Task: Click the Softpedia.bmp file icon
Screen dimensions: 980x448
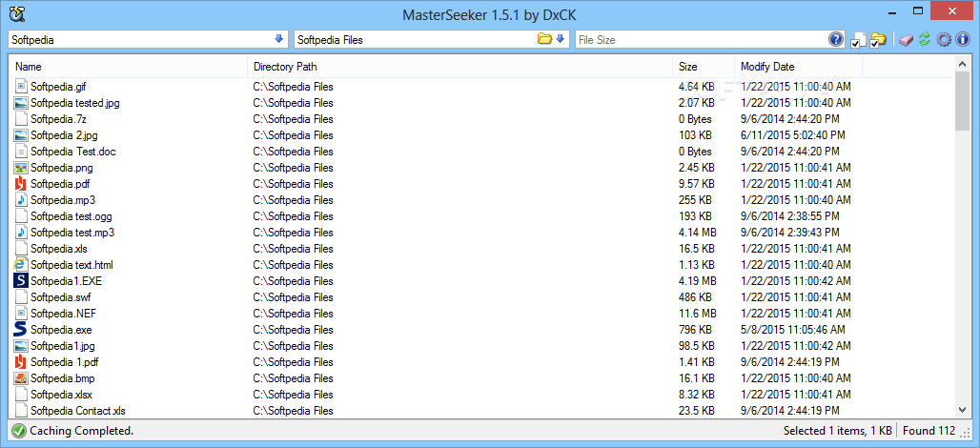Action: [21, 378]
